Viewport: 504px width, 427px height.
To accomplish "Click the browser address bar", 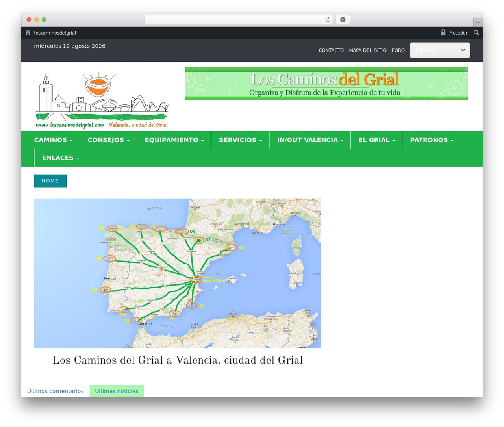I will pos(239,20).
